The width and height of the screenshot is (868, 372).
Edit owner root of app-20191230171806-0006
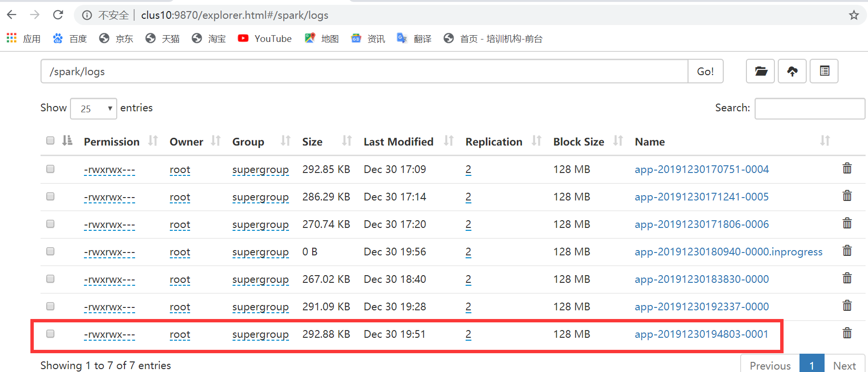(180, 225)
